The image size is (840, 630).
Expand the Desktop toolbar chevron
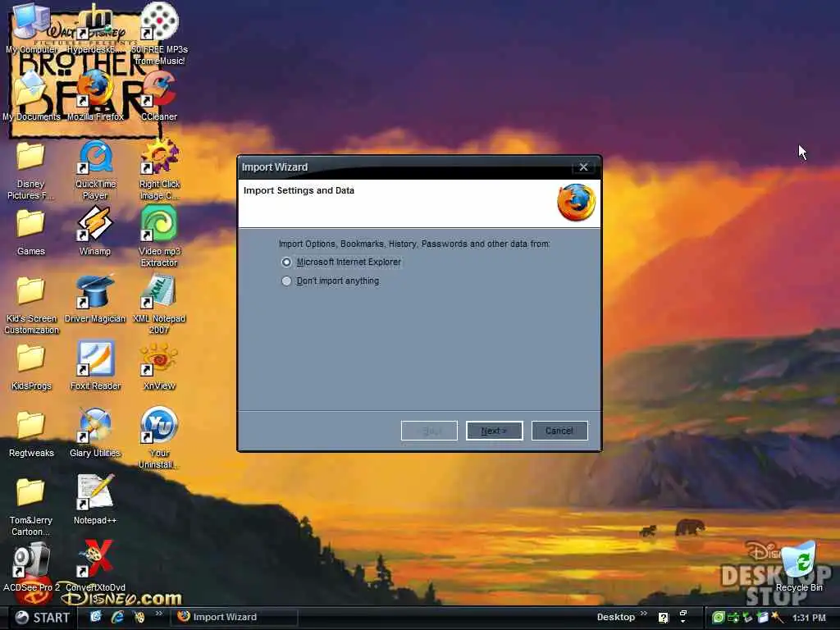(x=643, y=614)
